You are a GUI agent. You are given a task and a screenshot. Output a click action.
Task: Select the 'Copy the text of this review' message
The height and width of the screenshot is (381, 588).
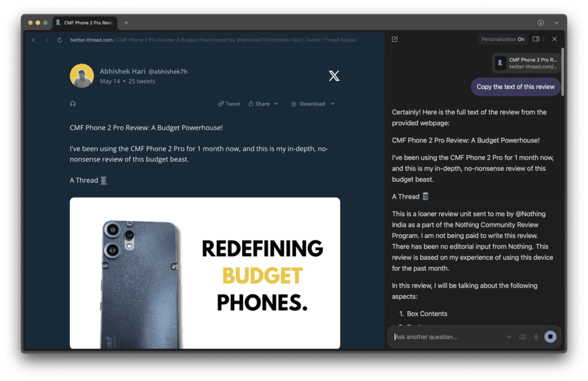pyautogui.click(x=515, y=87)
